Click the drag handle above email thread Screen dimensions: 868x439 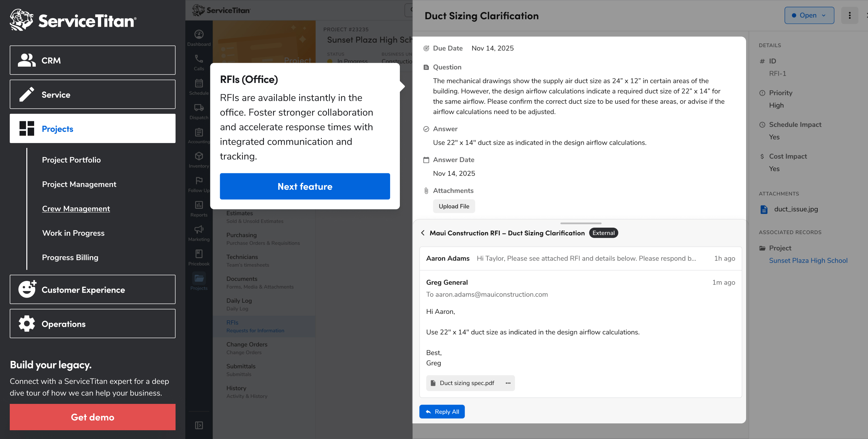pyautogui.click(x=580, y=223)
